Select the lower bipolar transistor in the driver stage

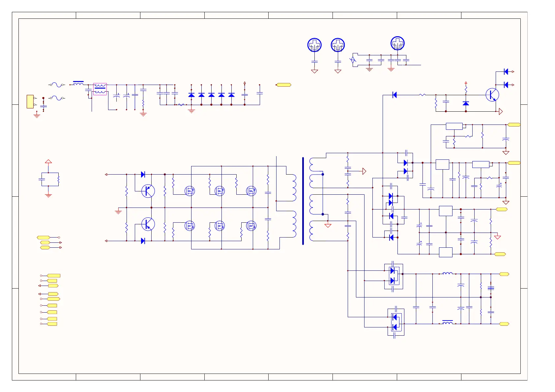coord(148,224)
